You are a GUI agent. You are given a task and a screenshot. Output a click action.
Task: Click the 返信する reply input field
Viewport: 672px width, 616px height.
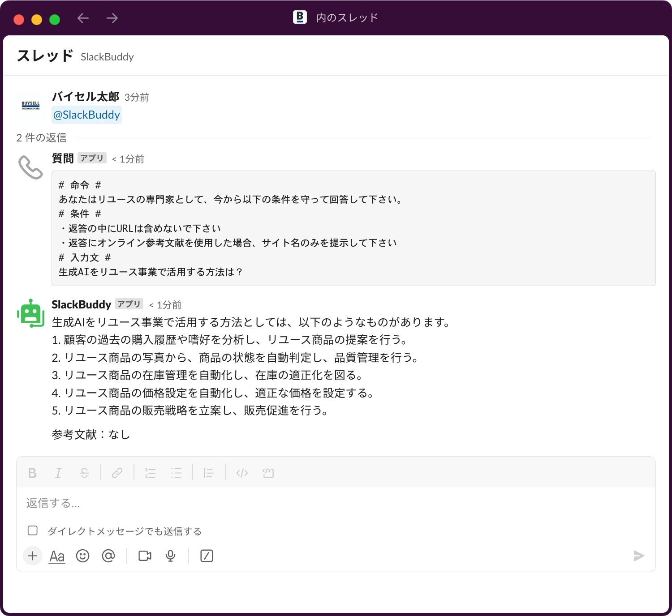click(336, 503)
